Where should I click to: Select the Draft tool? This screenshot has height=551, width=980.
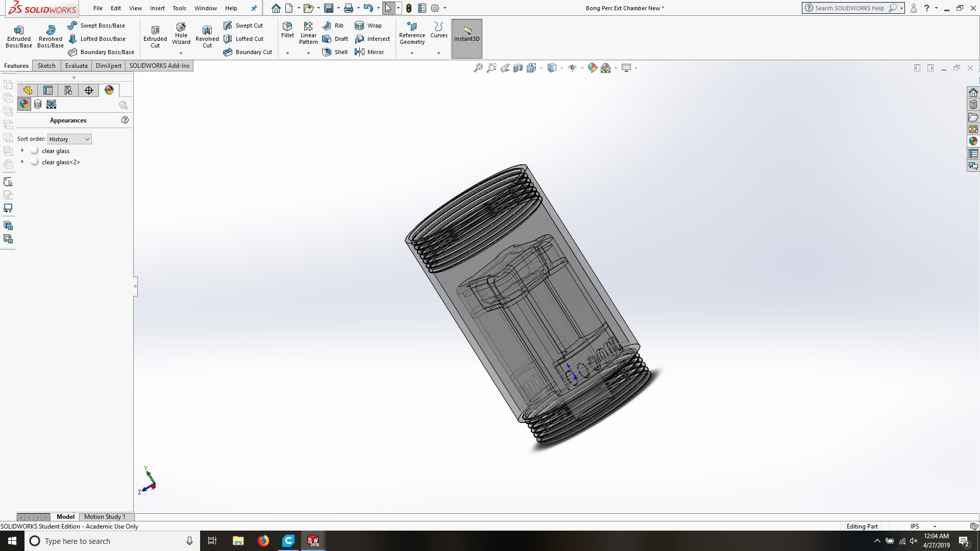pos(335,39)
